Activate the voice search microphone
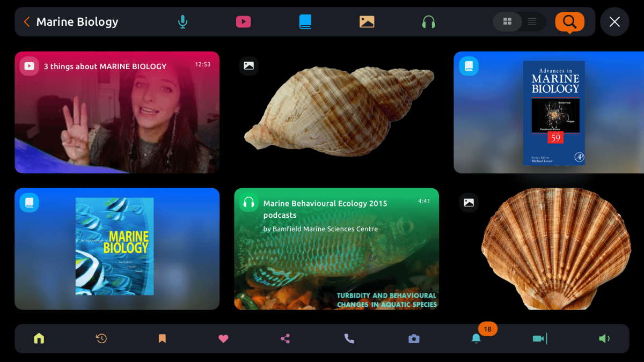644x362 pixels. click(182, 21)
